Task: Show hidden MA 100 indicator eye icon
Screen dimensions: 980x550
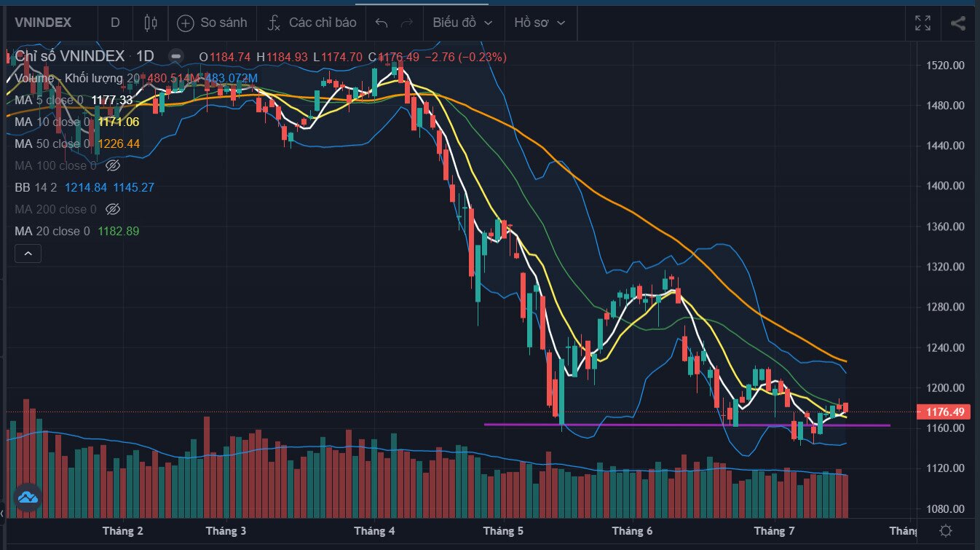Action: click(112, 165)
